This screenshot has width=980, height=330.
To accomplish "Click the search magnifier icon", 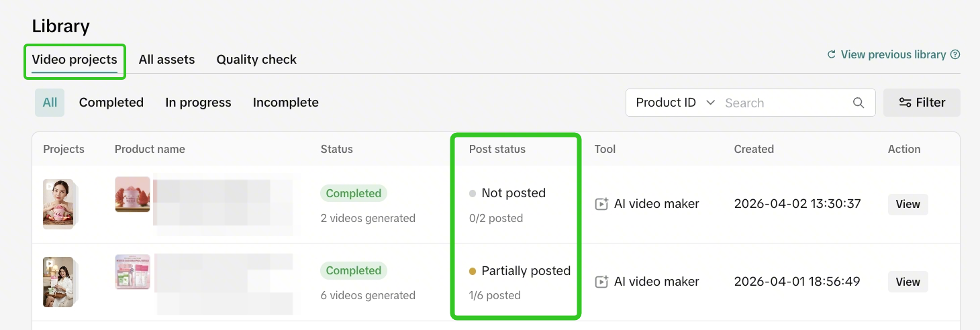I will [x=858, y=103].
